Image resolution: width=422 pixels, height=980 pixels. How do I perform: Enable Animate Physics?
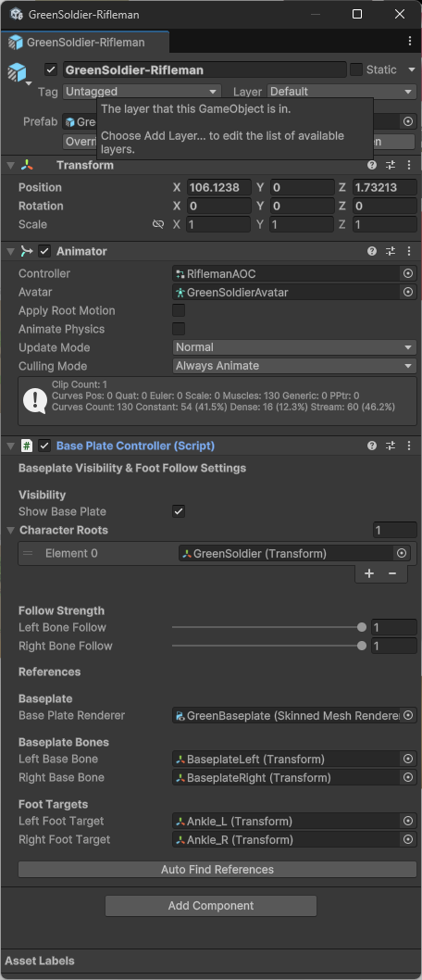[179, 329]
